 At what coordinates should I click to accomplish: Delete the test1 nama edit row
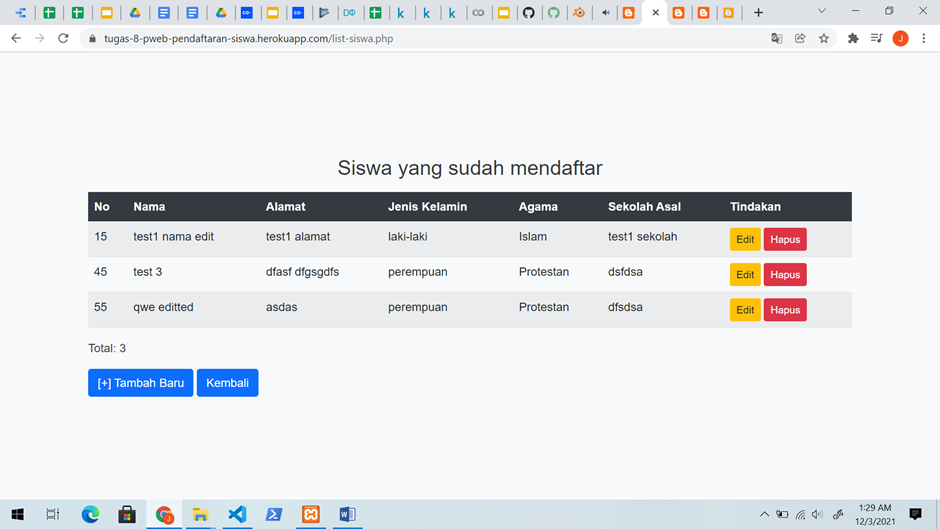(785, 239)
